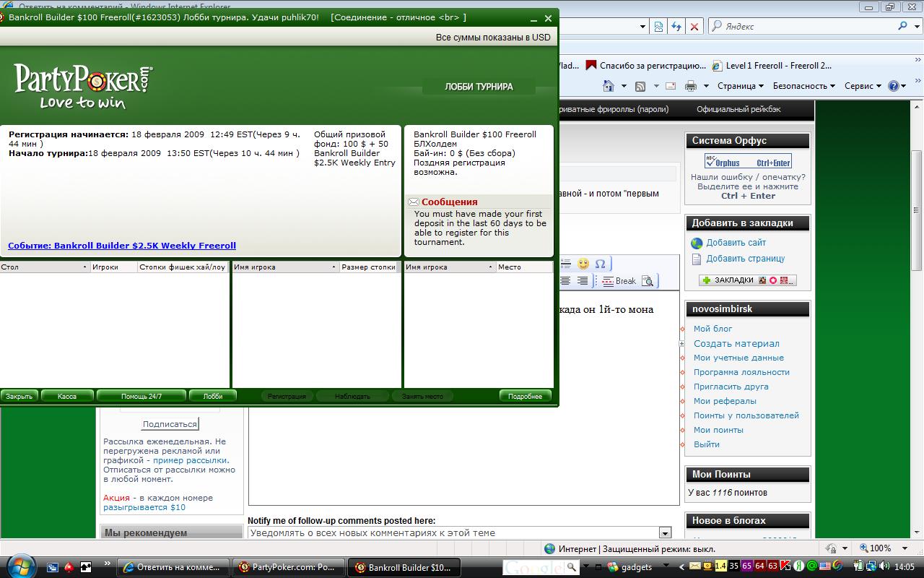The height and width of the screenshot is (578, 924).
Task: Switch to PartyPoker.com taskbar window button
Action: coord(289,567)
